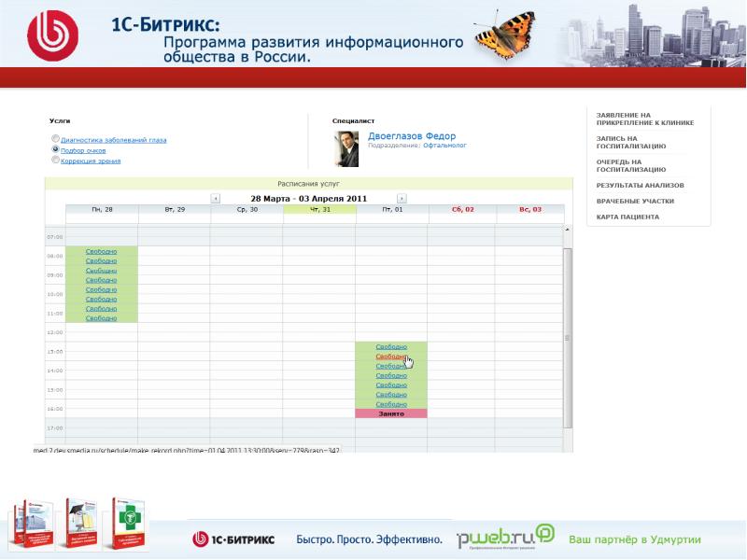Click the 'Занято' slot on Friday 01

(x=391, y=413)
